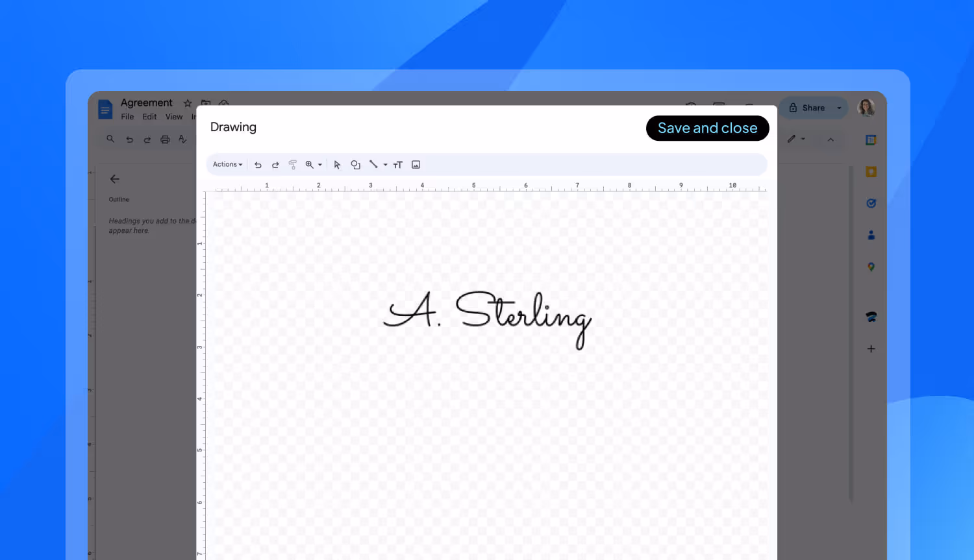
Task: Open the editing mode pencil dropdown
Action: pyautogui.click(x=797, y=139)
